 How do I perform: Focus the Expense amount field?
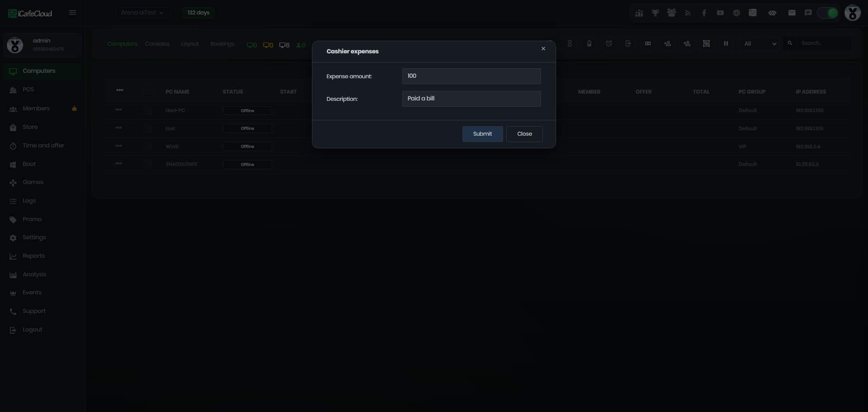pos(472,76)
